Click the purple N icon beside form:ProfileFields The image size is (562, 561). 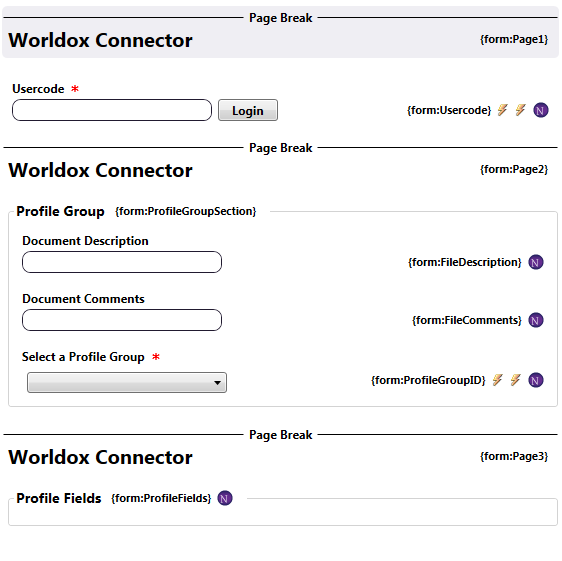point(225,498)
